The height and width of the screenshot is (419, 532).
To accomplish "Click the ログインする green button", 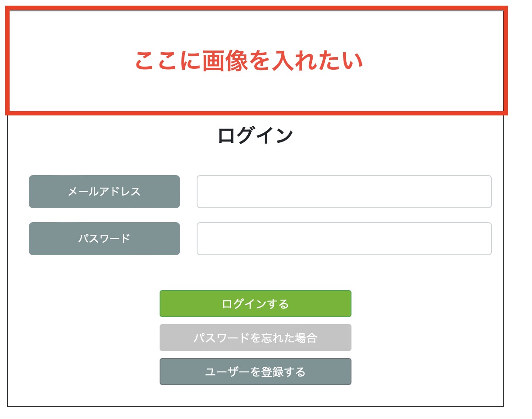I will point(255,304).
